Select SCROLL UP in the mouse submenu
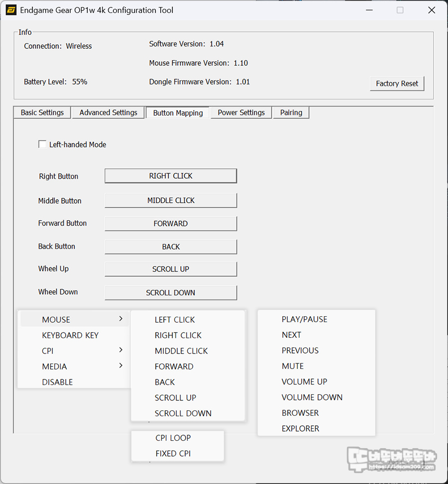The height and width of the screenshot is (484, 448). 188,397
